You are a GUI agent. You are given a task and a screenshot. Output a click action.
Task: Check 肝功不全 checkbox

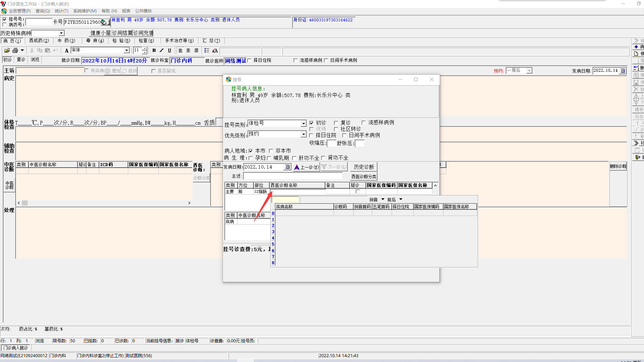point(294,158)
